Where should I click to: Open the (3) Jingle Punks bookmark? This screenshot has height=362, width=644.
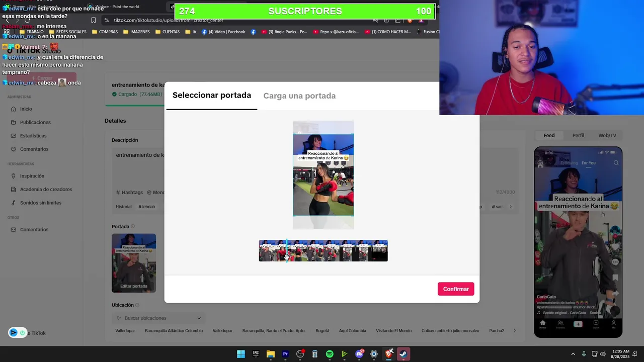tap(284, 32)
